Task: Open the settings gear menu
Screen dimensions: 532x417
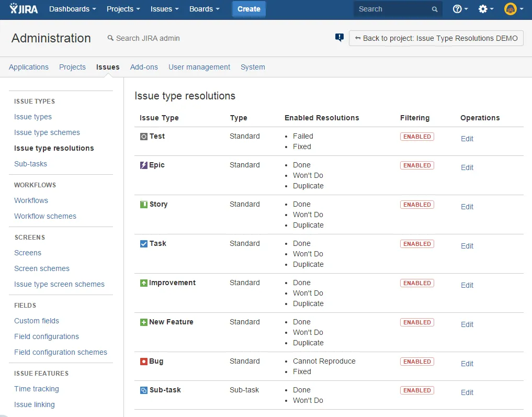Action: coord(486,9)
